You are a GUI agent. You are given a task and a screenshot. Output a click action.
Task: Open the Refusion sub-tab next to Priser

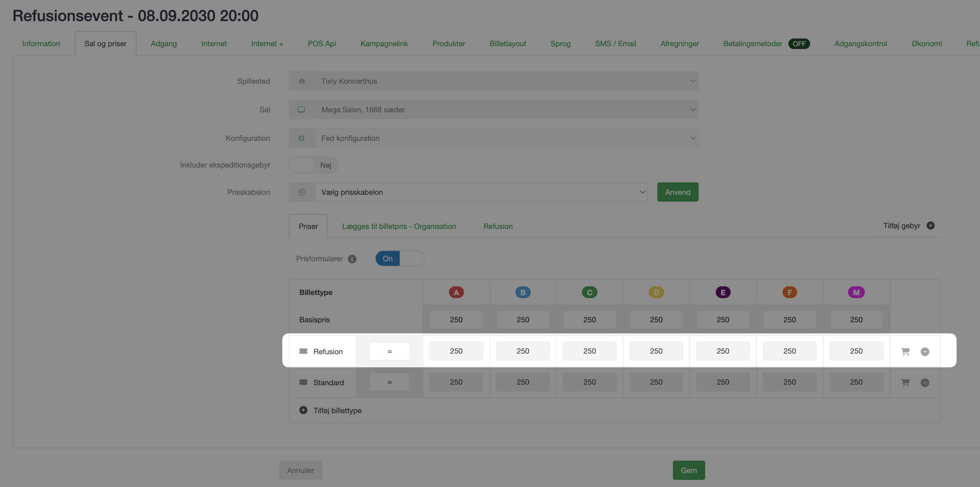[x=498, y=226]
